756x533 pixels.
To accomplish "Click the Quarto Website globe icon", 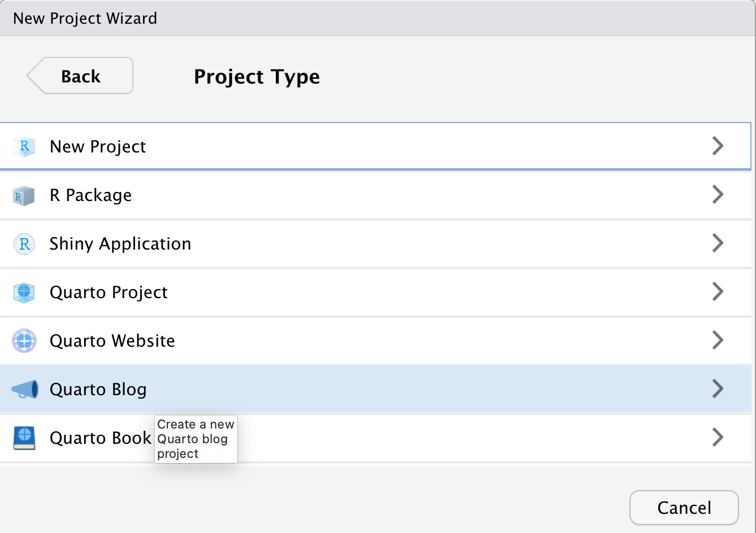I will (x=24, y=341).
